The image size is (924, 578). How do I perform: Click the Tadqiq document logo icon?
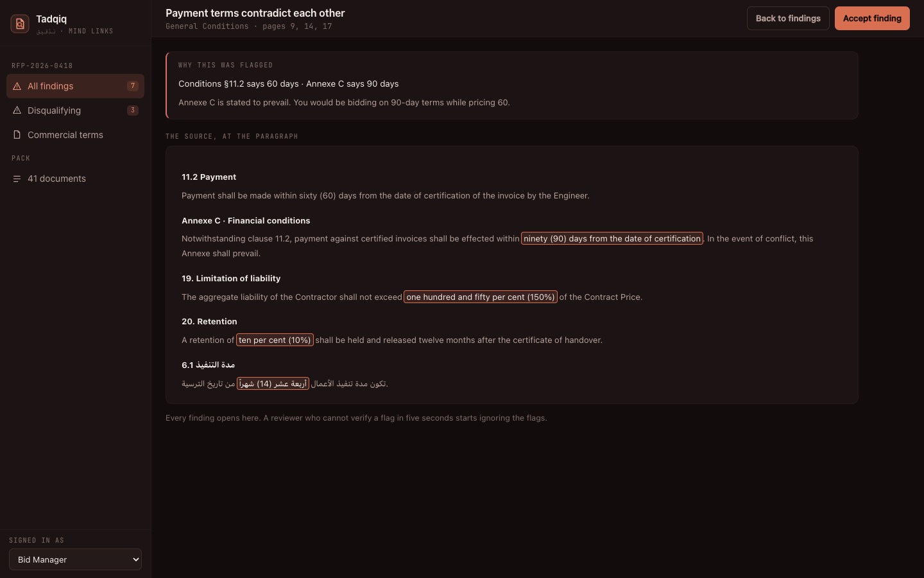[x=20, y=24]
